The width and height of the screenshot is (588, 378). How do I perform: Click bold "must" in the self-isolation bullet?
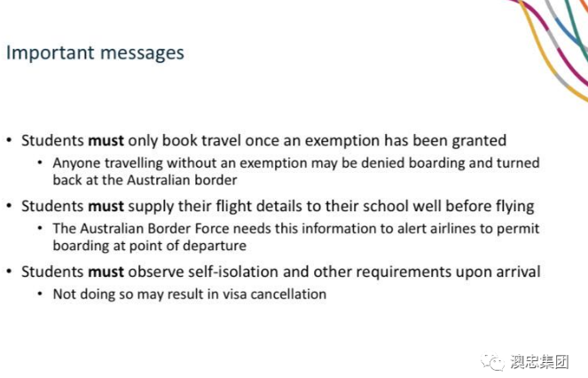coord(106,272)
